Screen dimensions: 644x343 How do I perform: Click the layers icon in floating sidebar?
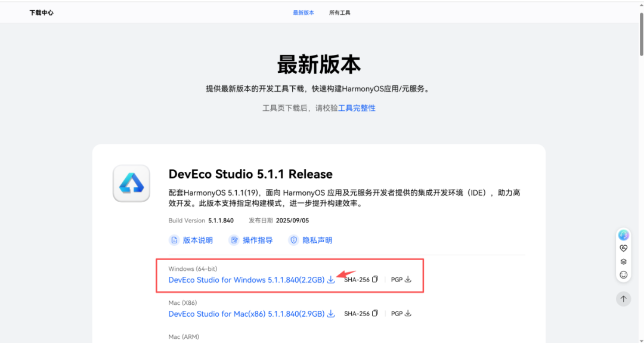624,262
